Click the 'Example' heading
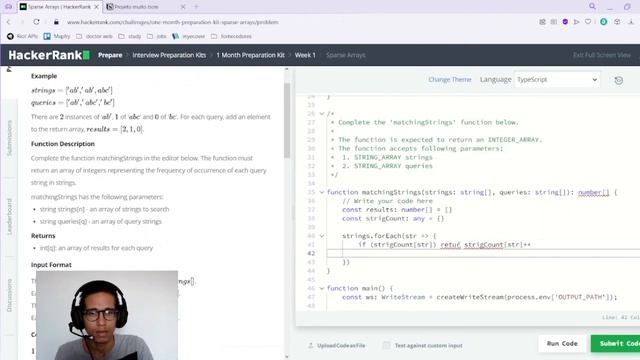 pos(44,76)
